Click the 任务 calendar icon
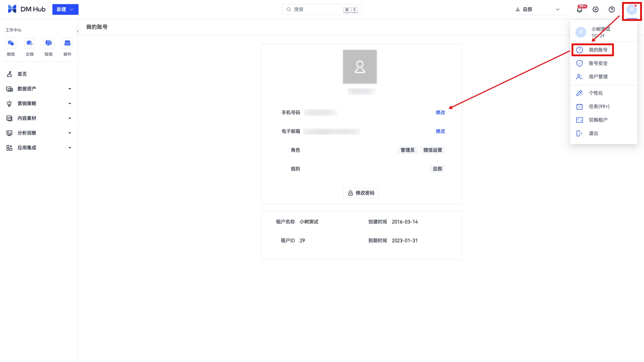Screen dimensions: 644x362 pos(580,107)
